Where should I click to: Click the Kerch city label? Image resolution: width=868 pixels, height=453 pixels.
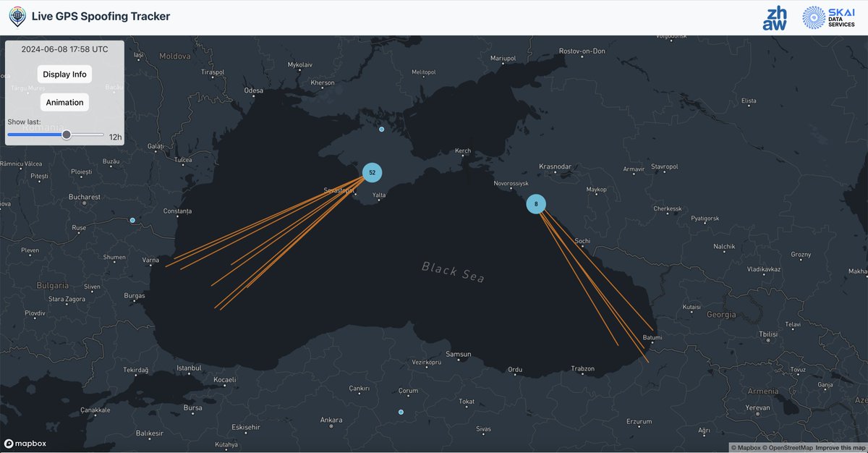click(463, 151)
